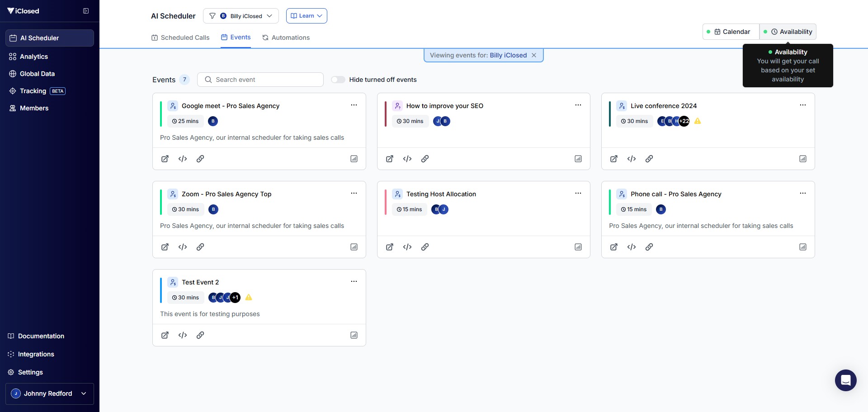Click embed code icon on SEO event card
The image size is (868, 412).
407,159
